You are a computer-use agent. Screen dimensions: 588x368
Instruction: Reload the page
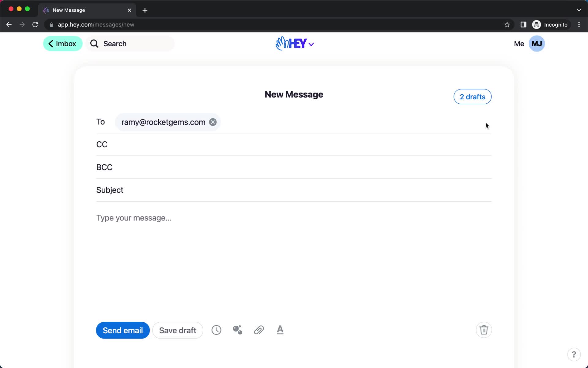(x=35, y=25)
